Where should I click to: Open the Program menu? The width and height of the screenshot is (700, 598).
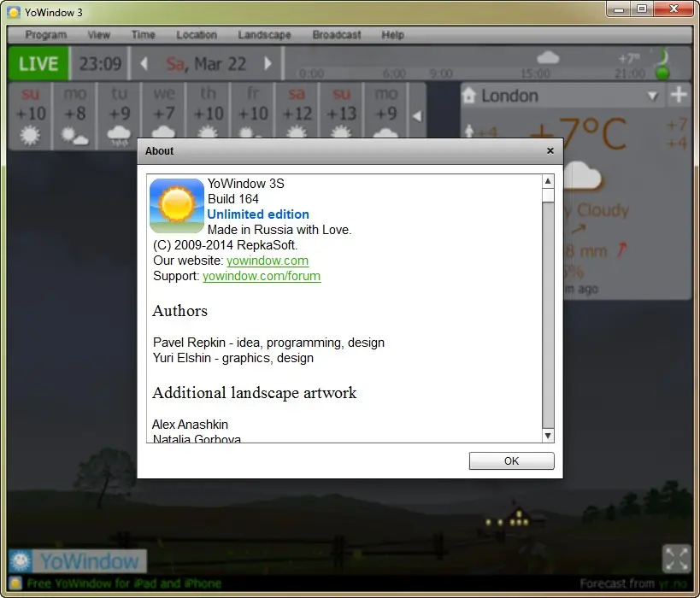tap(45, 35)
